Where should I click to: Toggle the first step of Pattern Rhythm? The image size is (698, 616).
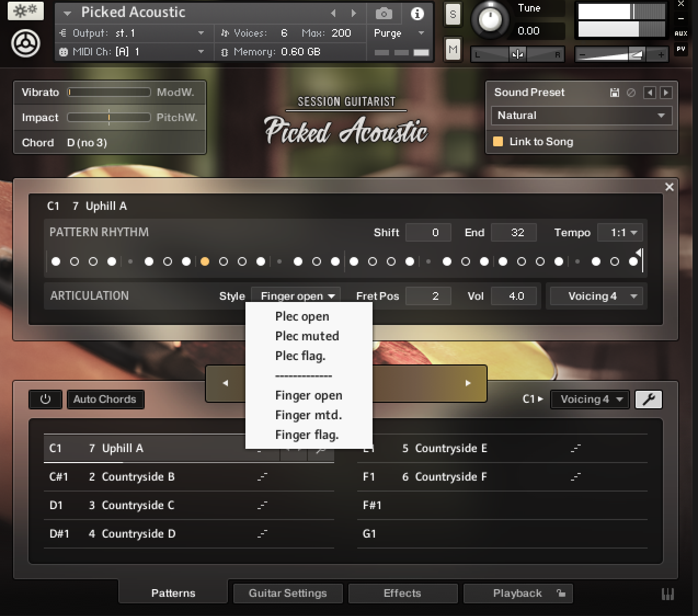point(56,261)
